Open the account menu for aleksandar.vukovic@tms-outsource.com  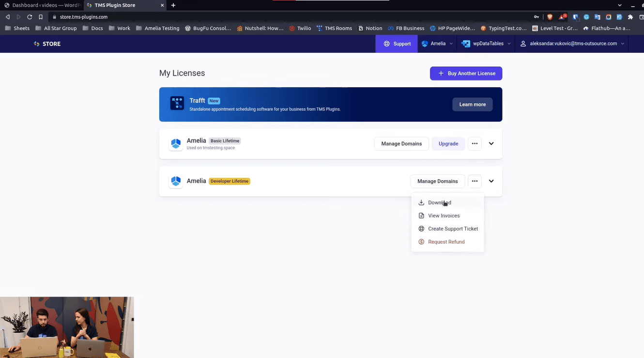coord(572,44)
